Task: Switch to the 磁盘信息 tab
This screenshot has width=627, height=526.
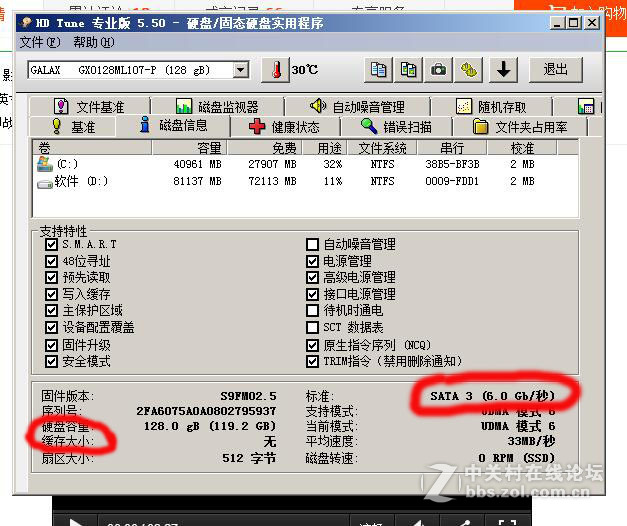Action: click(174, 126)
